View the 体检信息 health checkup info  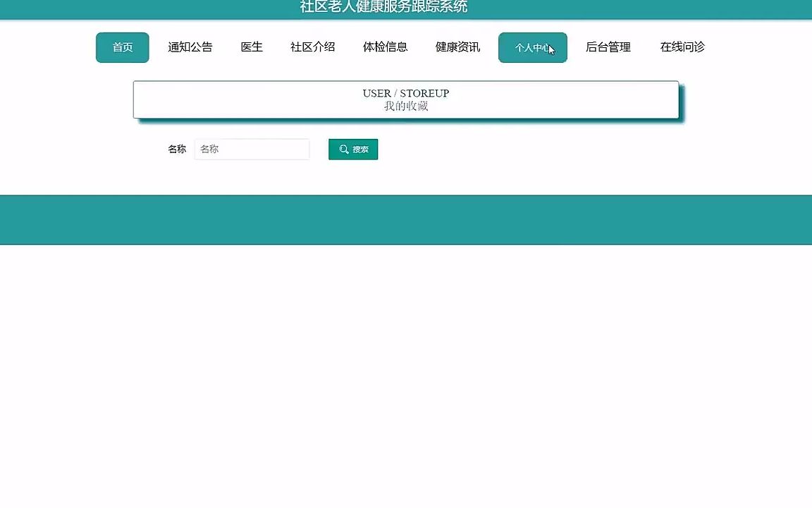click(x=386, y=47)
